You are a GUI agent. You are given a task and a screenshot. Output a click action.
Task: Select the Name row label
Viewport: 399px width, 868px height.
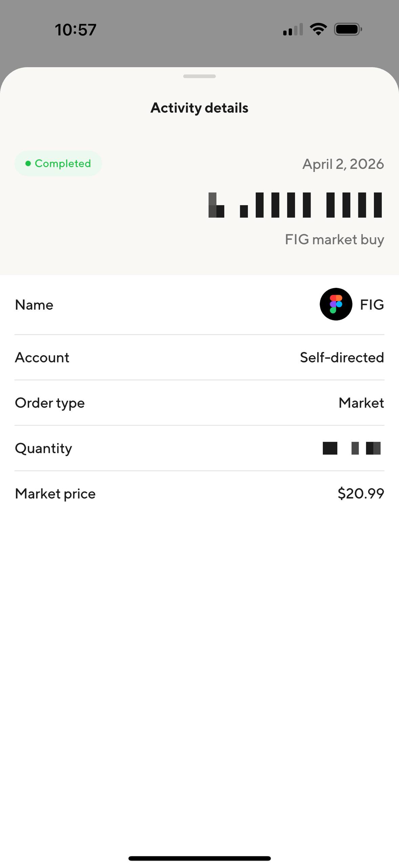[34, 305]
